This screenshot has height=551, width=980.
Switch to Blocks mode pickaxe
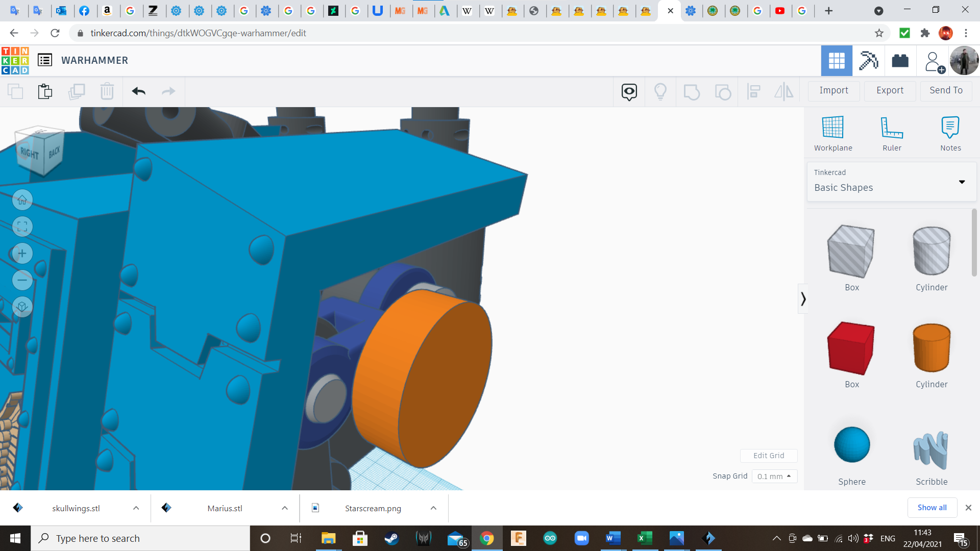pyautogui.click(x=868, y=61)
